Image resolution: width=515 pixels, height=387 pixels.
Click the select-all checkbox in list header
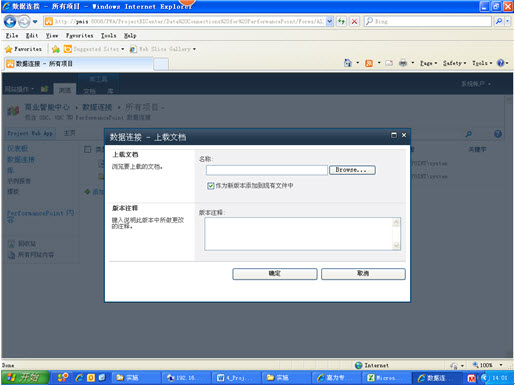click(x=88, y=149)
